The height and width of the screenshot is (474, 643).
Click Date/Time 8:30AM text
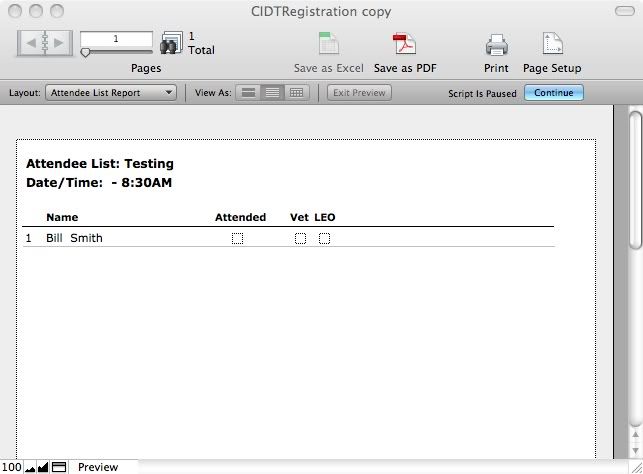pos(99,182)
